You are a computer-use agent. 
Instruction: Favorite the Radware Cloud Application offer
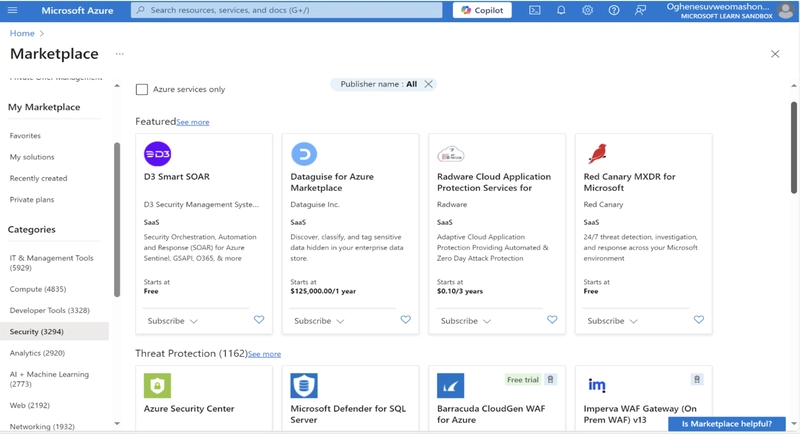tap(552, 320)
